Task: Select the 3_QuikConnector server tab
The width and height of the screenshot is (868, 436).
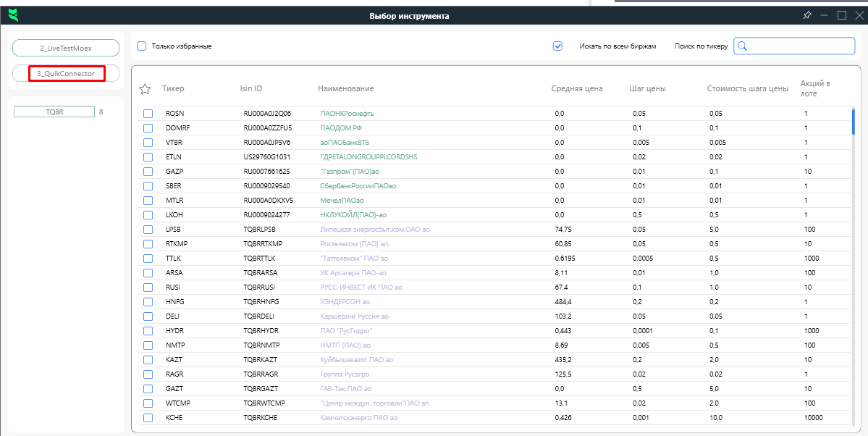Action: (x=66, y=73)
